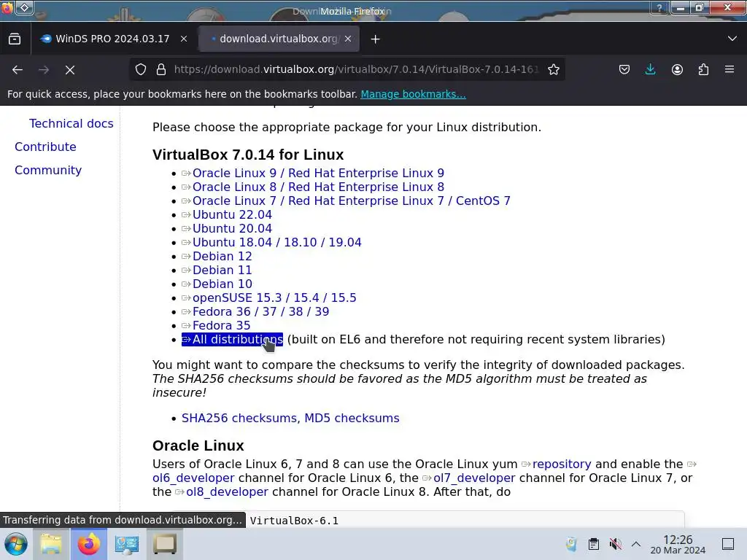Image resolution: width=747 pixels, height=560 pixels.
Task: Open clock showing 12:26
Action: (x=678, y=544)
